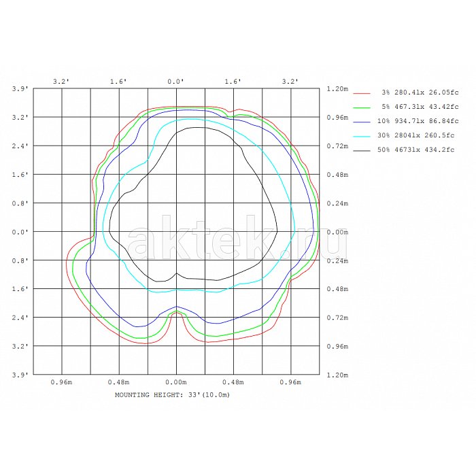Click the 0.0' label on top axis
This screenshot has height=476, width=476.
click(x=175, y=82)
